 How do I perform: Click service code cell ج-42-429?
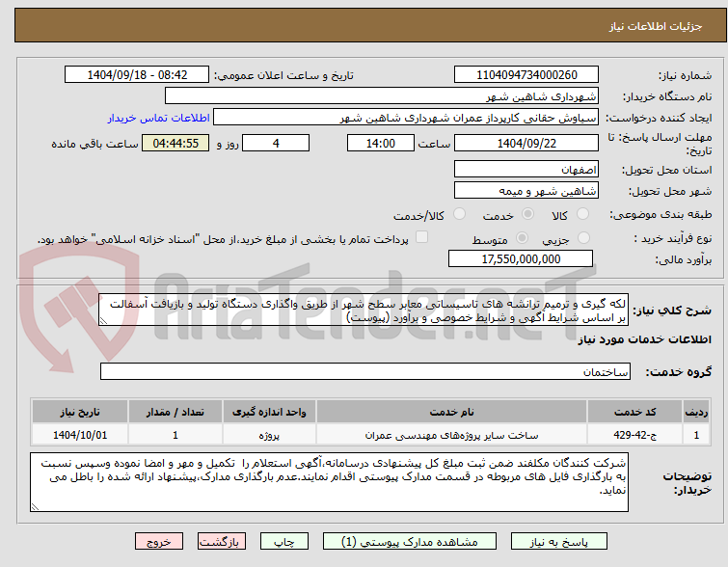pos(634,435)
